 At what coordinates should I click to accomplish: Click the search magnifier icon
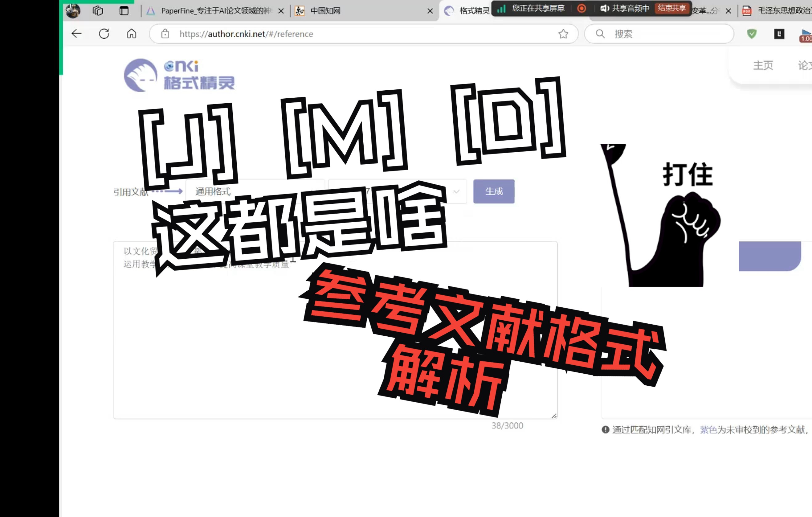coord(600,33)
